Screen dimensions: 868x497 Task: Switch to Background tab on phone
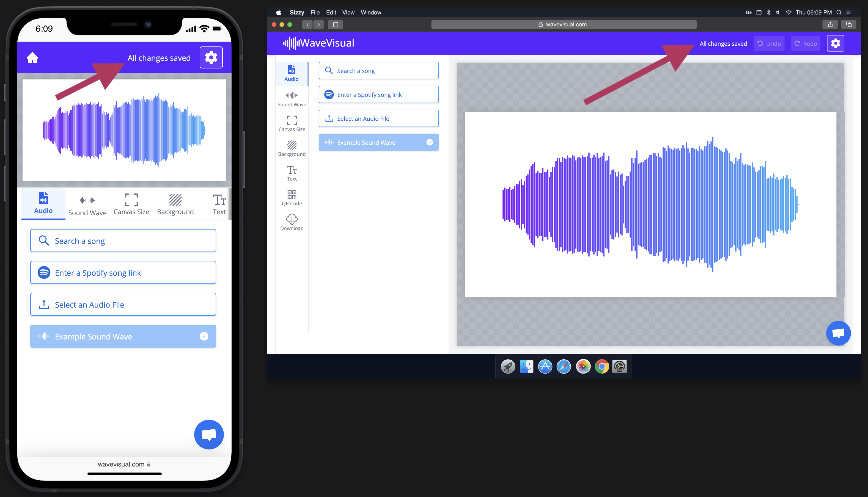175,205
